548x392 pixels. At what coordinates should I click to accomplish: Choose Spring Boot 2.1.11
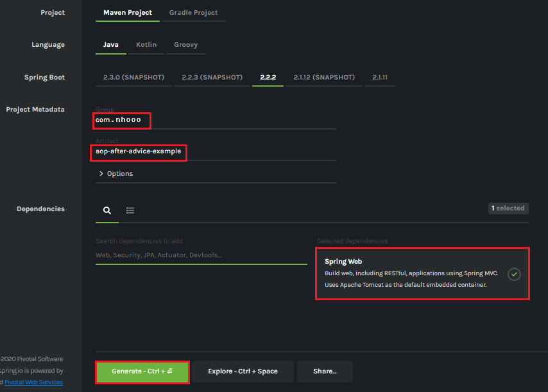click(379, 76)
